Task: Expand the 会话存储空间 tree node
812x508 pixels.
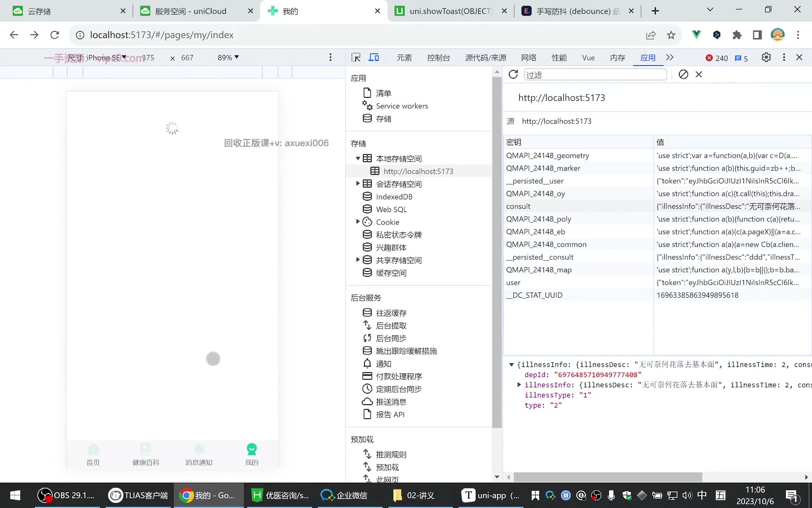Action: pos(358,184)
